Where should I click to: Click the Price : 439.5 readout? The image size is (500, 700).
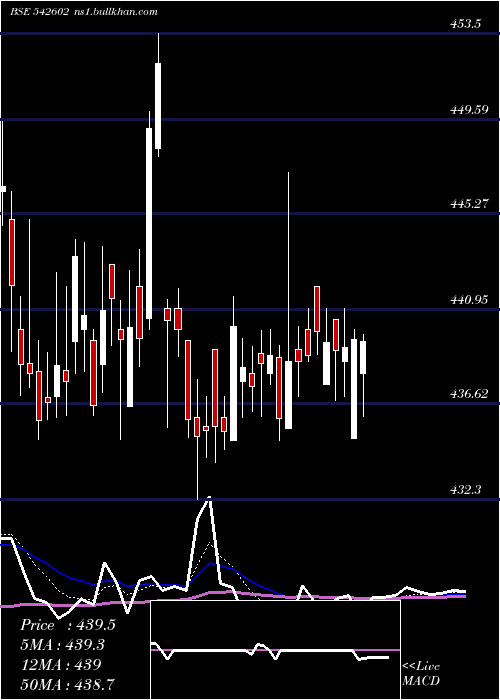pyautogui.click(x=68, y=625)
